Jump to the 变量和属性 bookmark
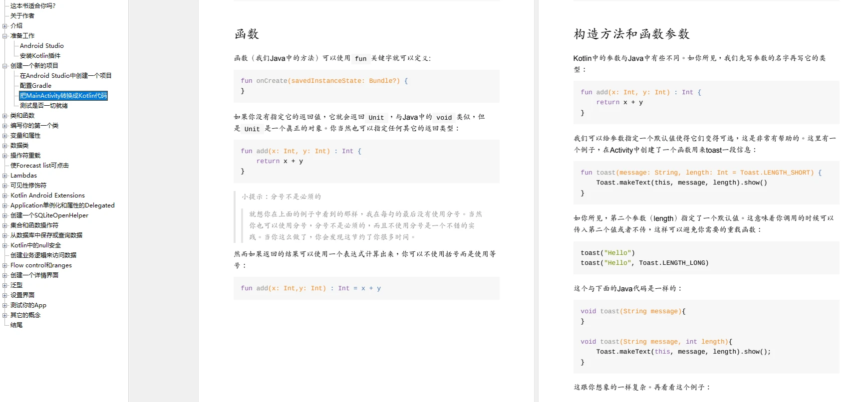Image resolution: width=868 pixels, height=402 pixels. (25, 136)
